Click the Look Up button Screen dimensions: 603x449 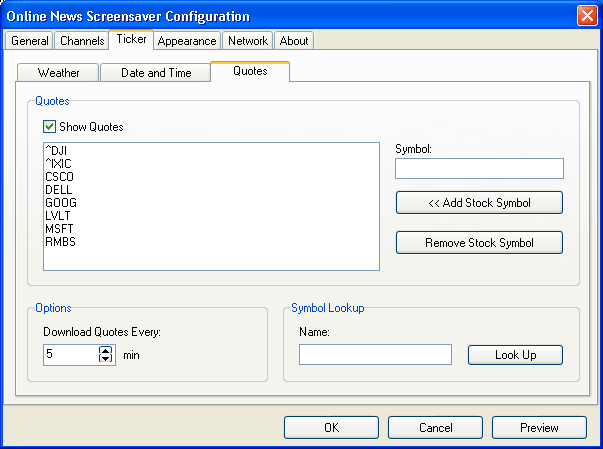click(x=515, y=355)
